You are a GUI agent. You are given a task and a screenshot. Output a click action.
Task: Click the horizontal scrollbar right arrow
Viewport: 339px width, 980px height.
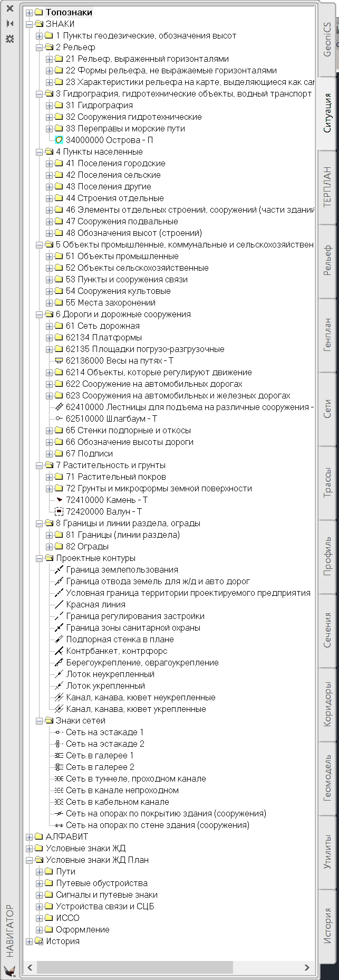point(307,967)
